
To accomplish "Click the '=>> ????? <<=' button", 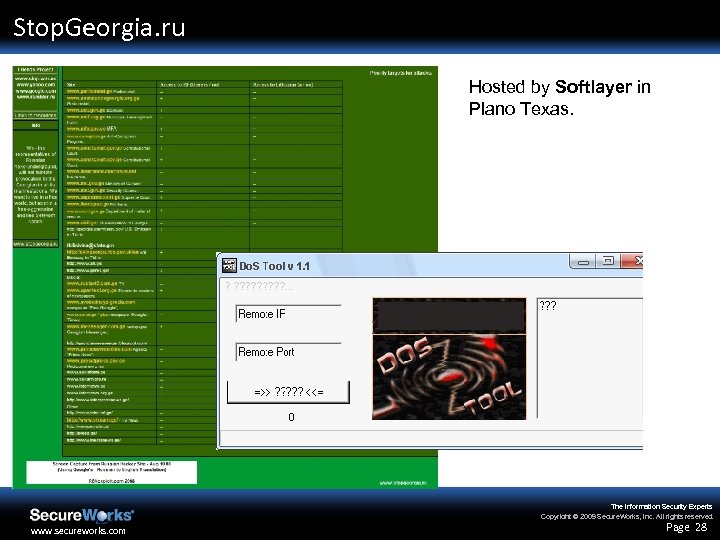I will [288, 392].
